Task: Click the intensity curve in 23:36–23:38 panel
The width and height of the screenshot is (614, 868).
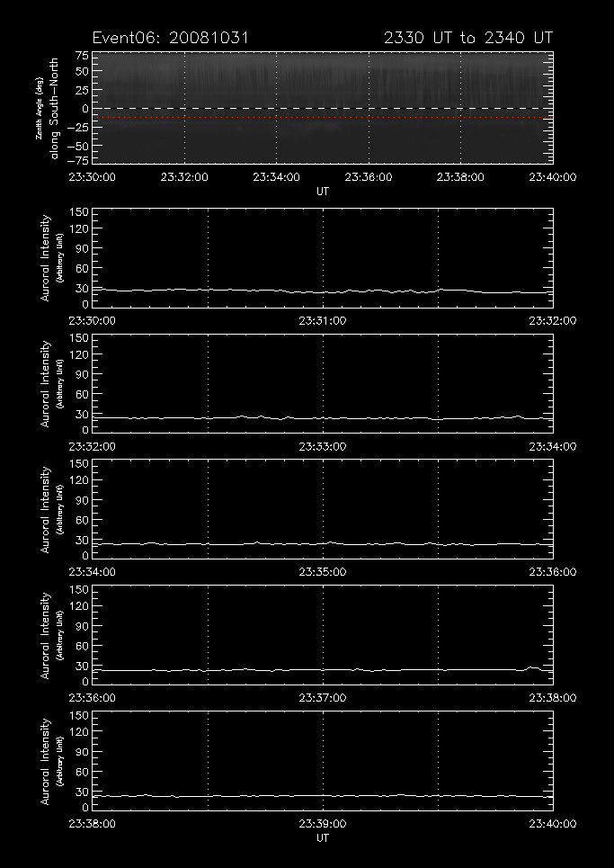Action: (323, 670)
